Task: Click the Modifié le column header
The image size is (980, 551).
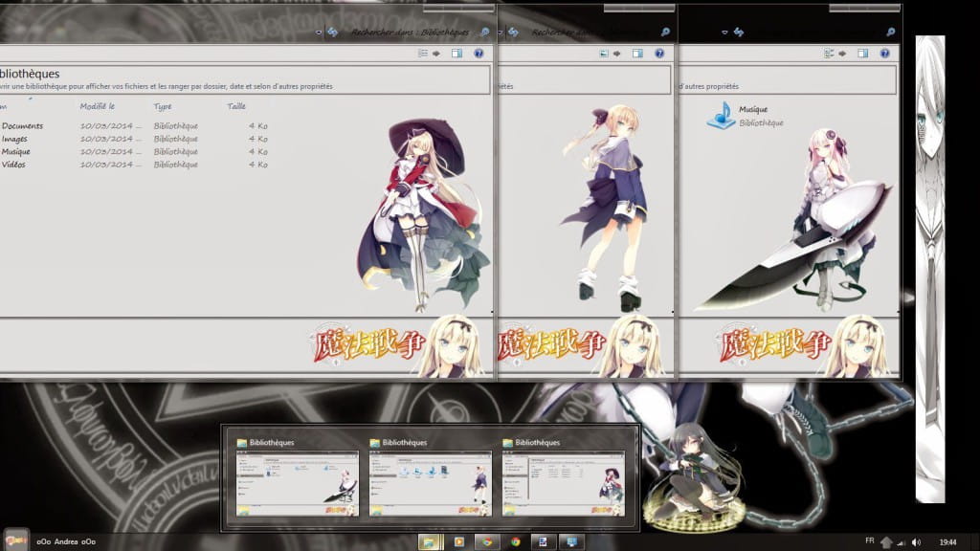Action: (98, 106)
